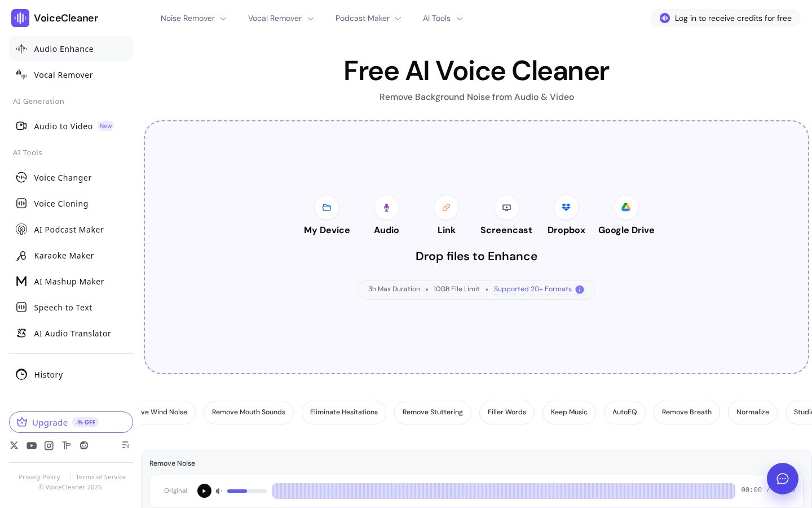Click the AI Podcast Maker sidebar icon
The width and height of the screenshot is (812, 508).
21,230
